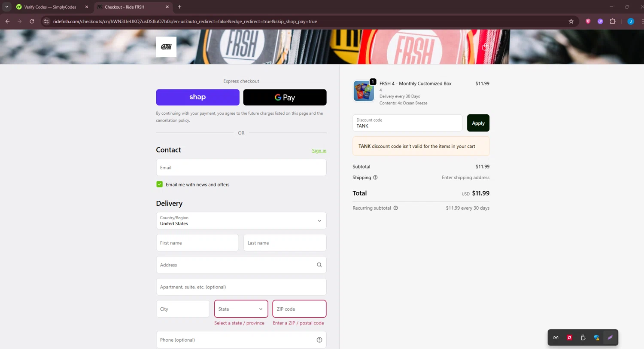Viewport: 644px width, 349px height.
Task: Go back using browser back arrow
Action: click(x=7, y=21)
